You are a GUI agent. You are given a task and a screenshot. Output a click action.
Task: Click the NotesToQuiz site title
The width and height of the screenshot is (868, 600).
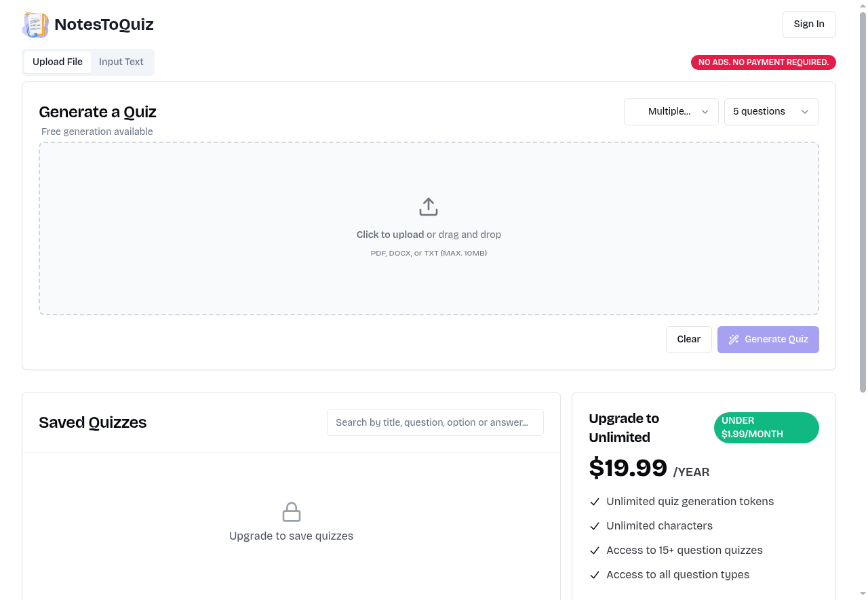104,24
